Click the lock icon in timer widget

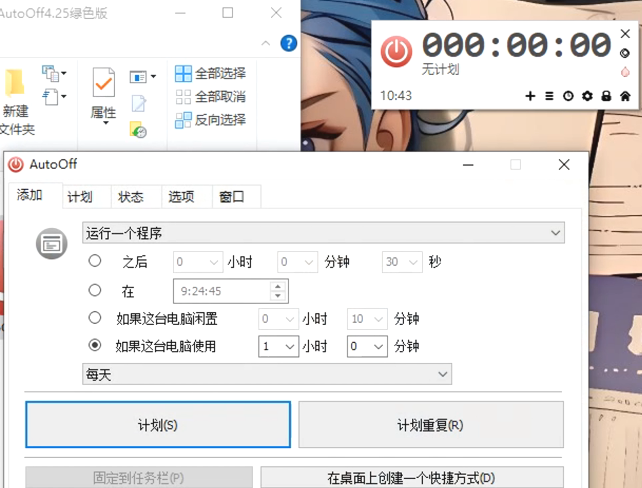[606, 96]
